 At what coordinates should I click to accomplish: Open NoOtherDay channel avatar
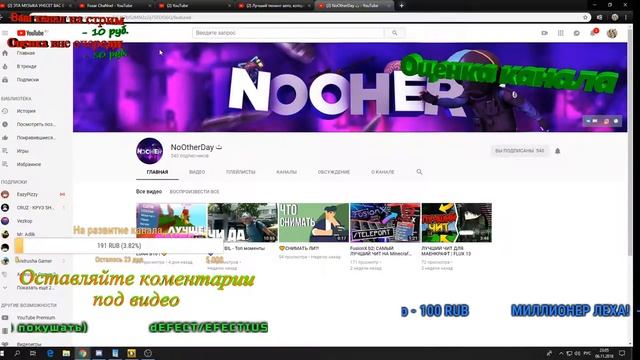tap(149, 151)
